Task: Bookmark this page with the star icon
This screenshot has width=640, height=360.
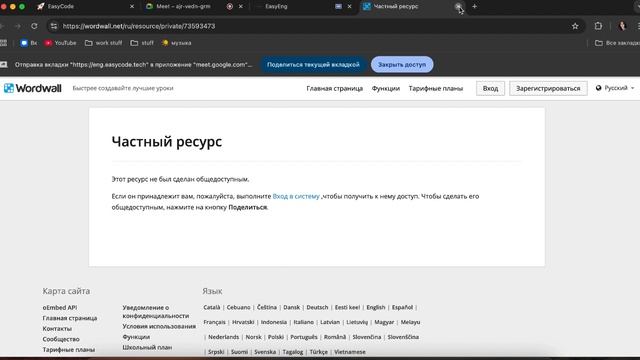Action: pyautogui.click(x=575, y=26)
